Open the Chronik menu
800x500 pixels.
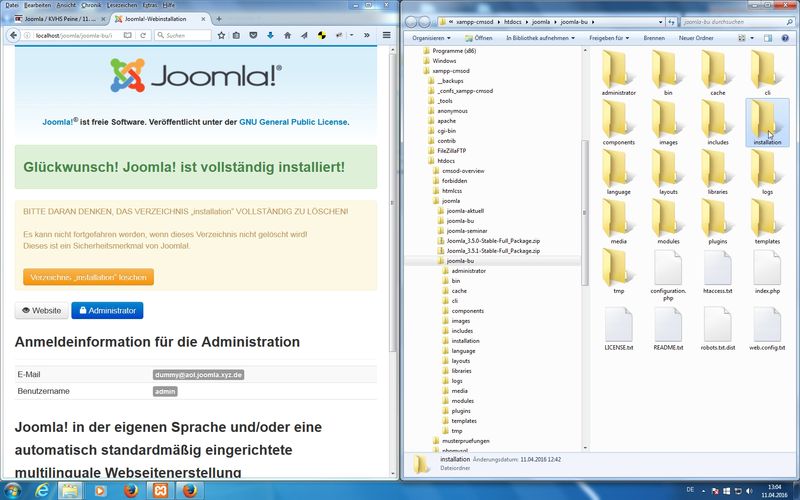coord(91,5)
